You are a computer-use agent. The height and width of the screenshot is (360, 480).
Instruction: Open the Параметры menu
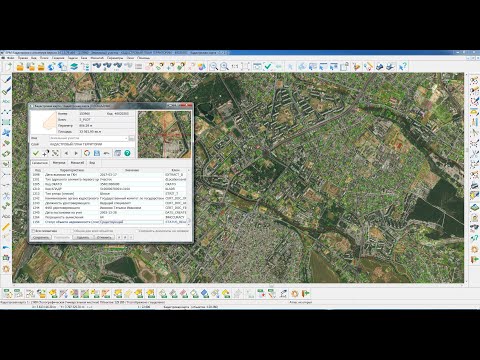tap(115, 58)
